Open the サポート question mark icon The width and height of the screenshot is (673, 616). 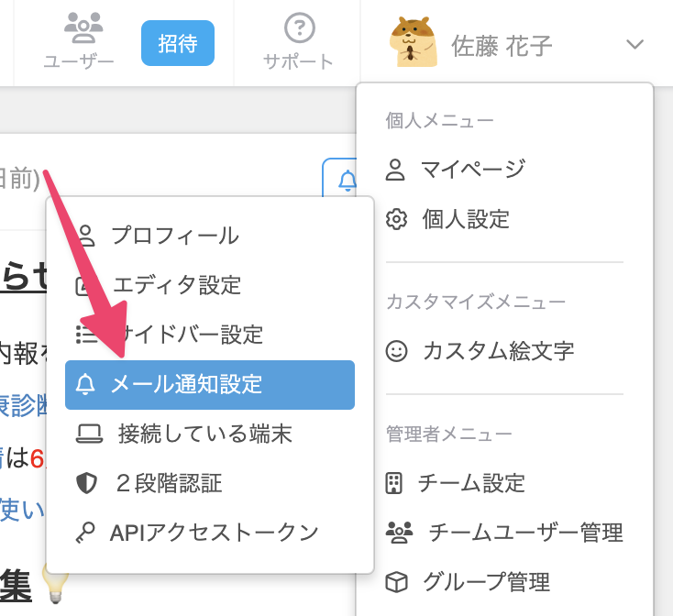point(300,28)
